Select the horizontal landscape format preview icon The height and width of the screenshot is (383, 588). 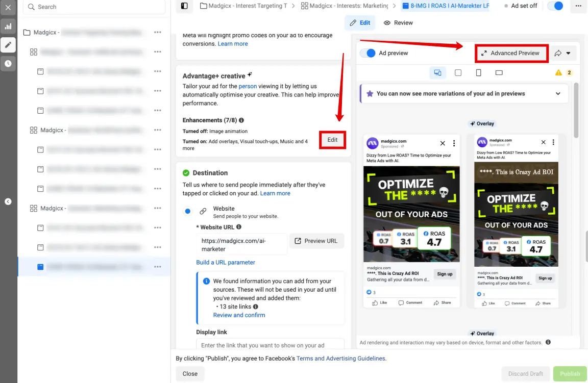(x=499, y=73)
